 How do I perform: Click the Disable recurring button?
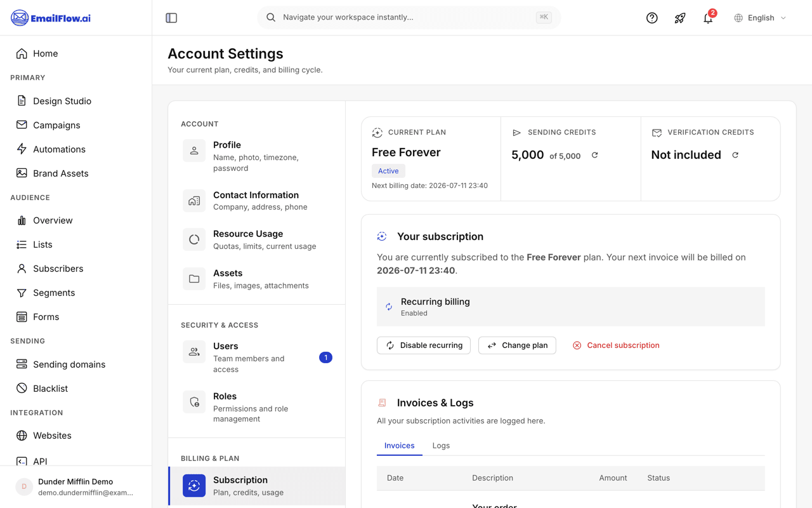click(424, 345)
